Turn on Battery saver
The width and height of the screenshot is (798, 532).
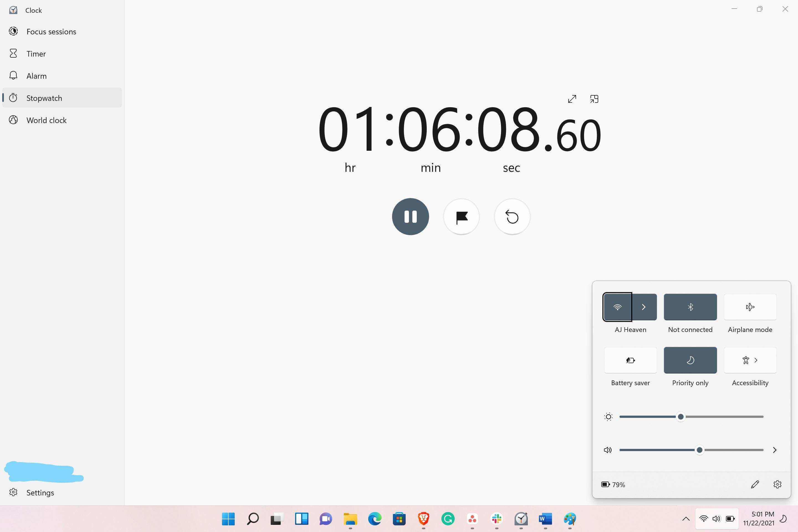coord(630,360)
